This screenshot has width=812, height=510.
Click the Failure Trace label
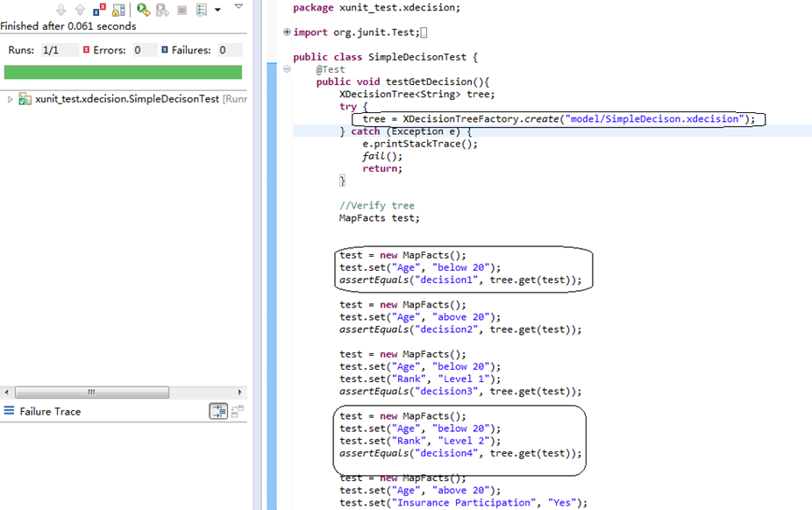pos(50,412)
